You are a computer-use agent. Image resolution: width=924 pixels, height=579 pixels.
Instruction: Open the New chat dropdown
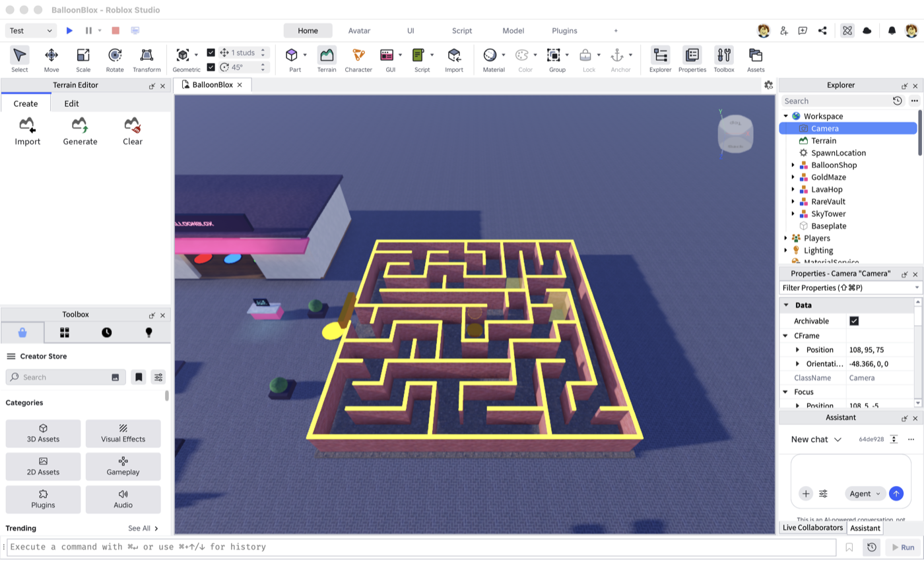click(816, 439)
